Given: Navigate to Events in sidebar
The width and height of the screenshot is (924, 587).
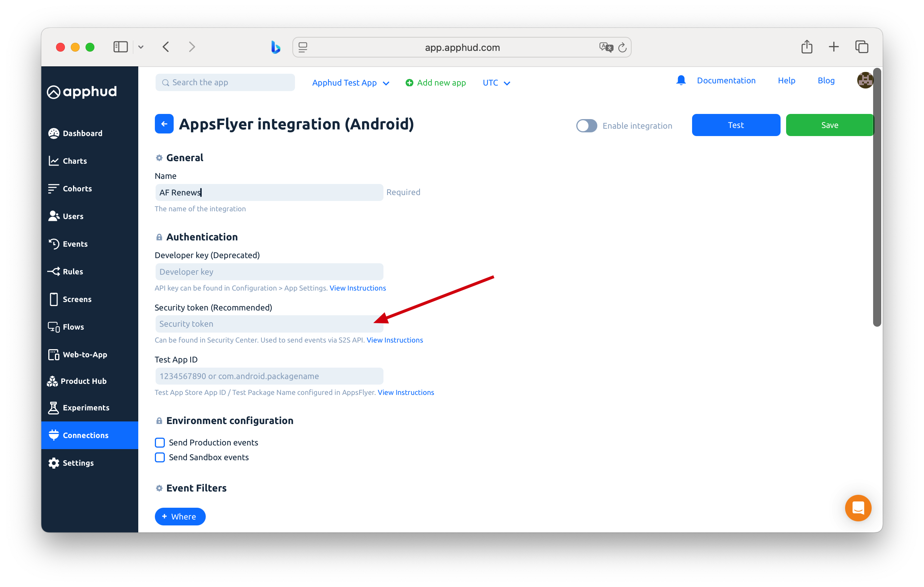Looking at the screenshot, I should 68,244.
